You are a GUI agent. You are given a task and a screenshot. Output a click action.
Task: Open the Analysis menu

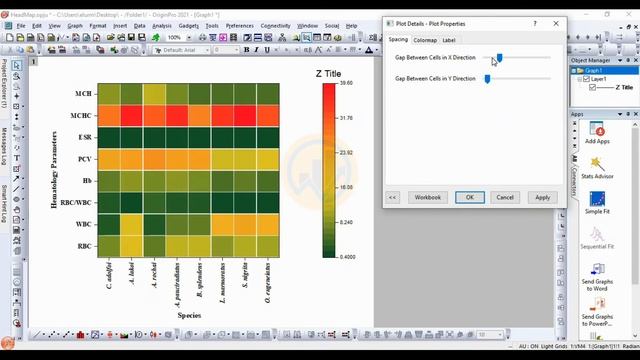pos(162,26)
